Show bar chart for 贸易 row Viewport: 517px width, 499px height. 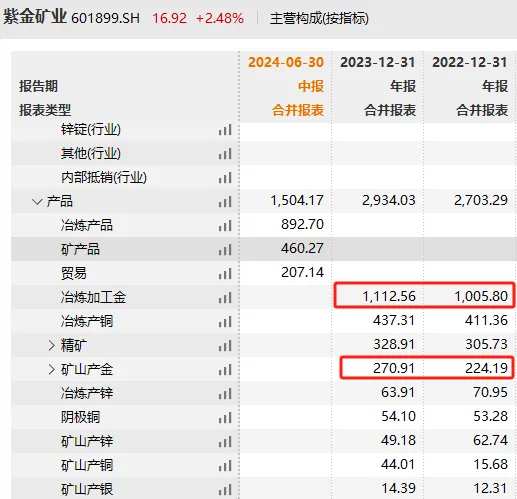click(225, 274)
